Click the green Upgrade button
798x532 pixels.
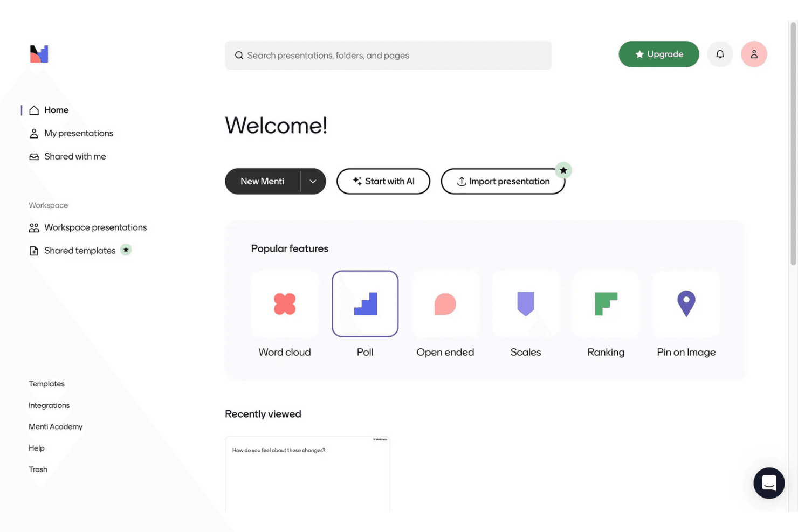[659, 54]
